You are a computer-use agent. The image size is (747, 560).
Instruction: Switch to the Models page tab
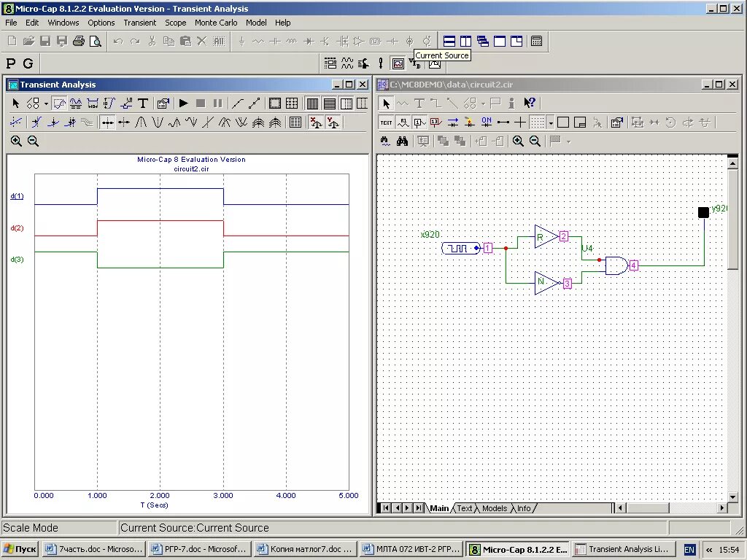(495, 508)
